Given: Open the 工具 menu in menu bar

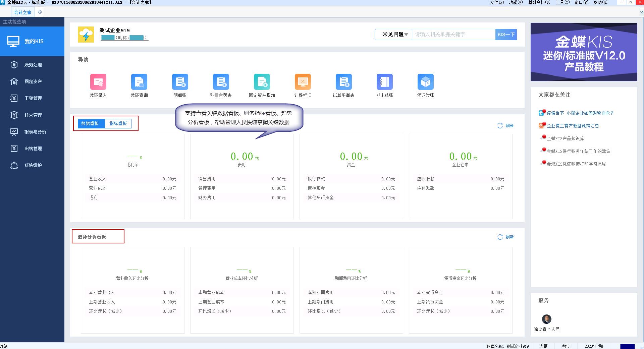Looking at the screenshot, I should point(562,2).
